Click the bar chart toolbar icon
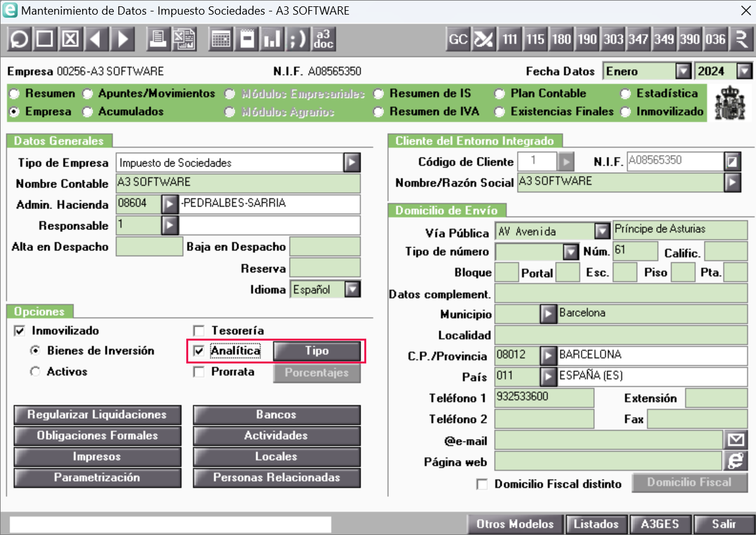The width and height of the screenshot is (756, 535). tap(272, 39)
